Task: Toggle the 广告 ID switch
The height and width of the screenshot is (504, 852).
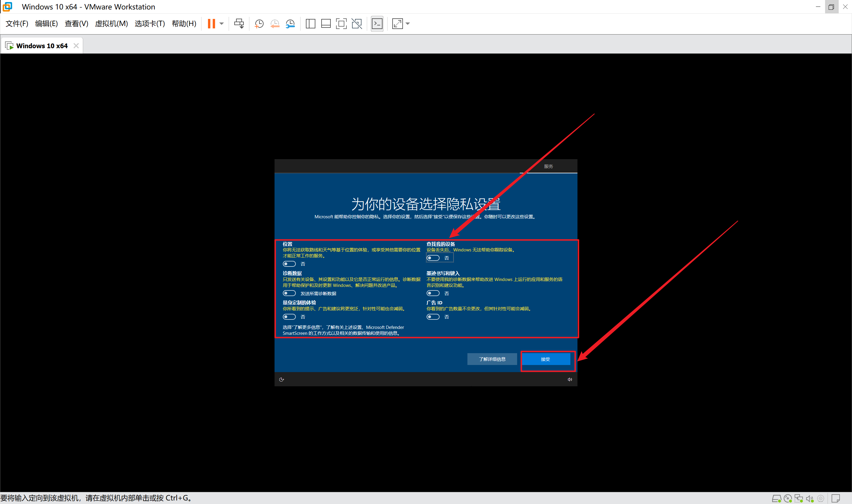Action: pyautogui.click(x=433, y=317)
